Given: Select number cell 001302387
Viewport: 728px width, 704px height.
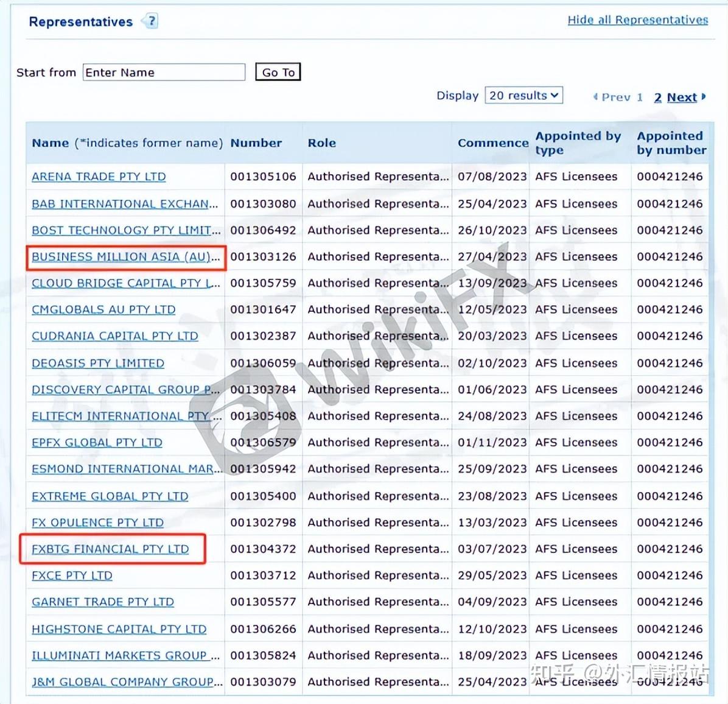Looking at the screenshot, I should pyautogui.click(x=263, y=336).
